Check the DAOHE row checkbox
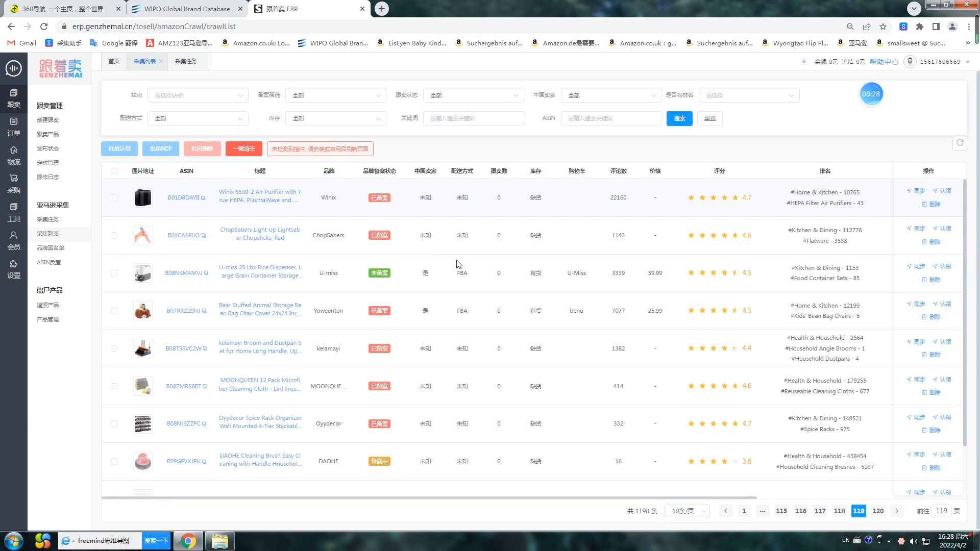 coord(114,462)
